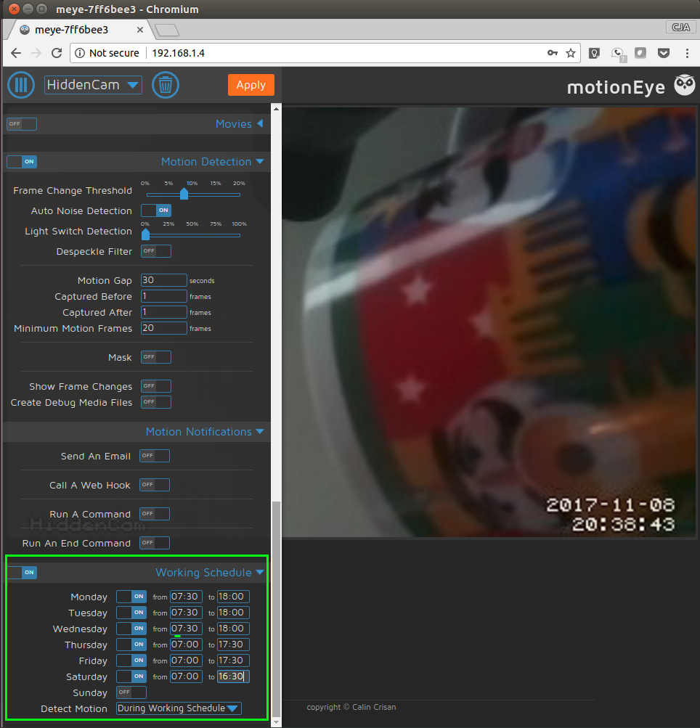Screen dimensions: 700x728
Task: Click Monday's to time field
Action: coord(233,597)
